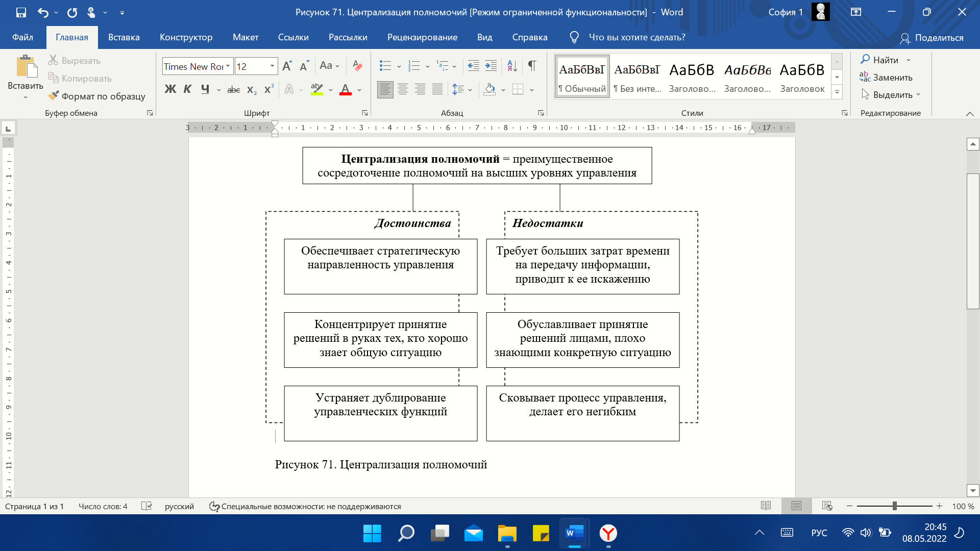This screenshot has width=980, height=551.
Task: Open the change case Aa dropdown
Action: [x=329, y=66]
